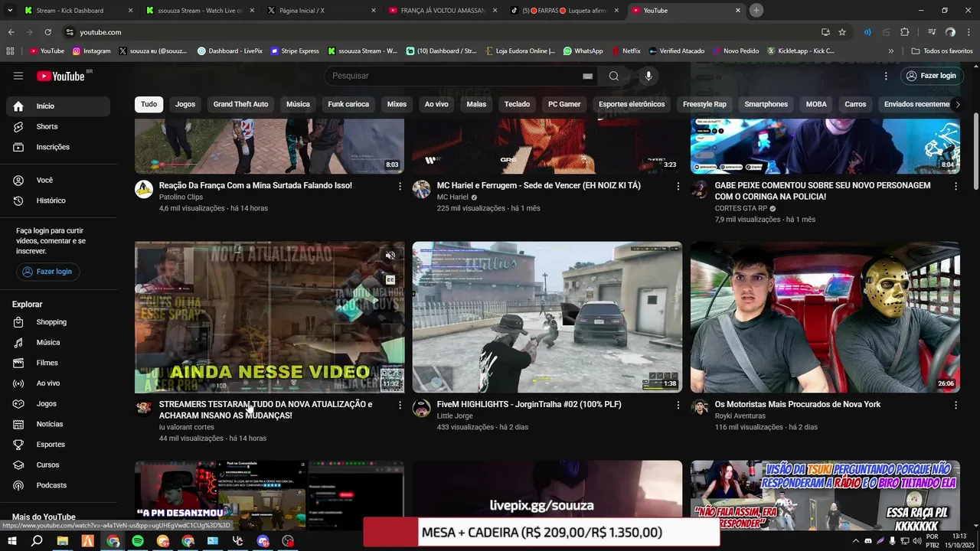Open the WhatsApp bookmark
This screenshot has width=980, height=551.
(x=583, y=51)
